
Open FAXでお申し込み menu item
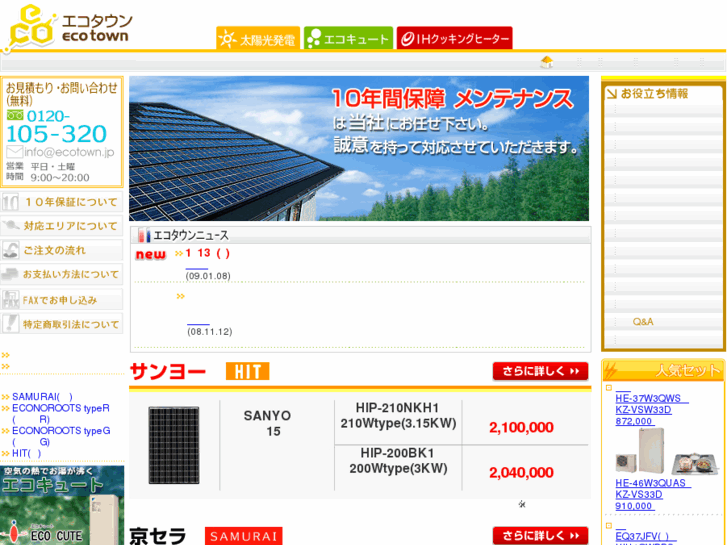tap(62, 300)
